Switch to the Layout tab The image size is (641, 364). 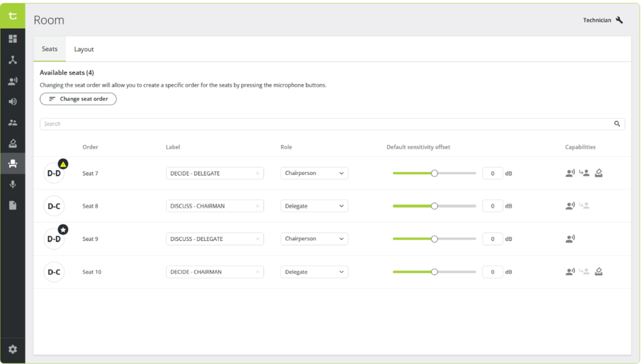click(x=84, y=49)
